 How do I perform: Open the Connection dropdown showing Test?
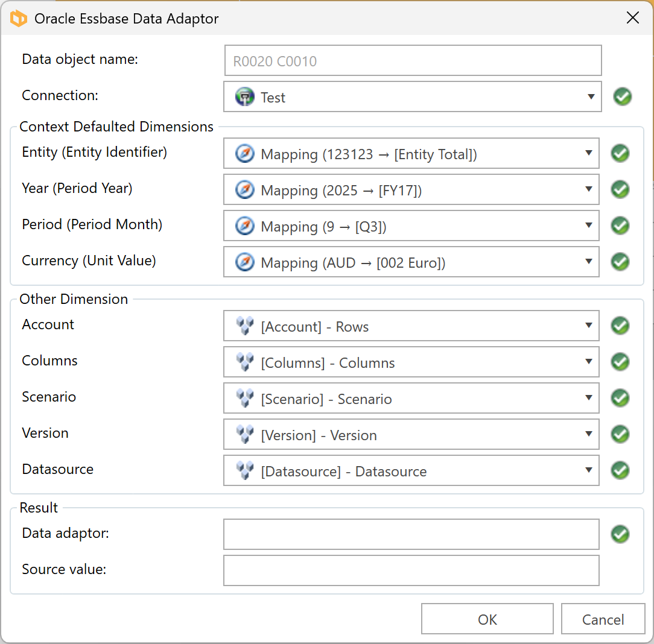pyautogui.click(x=590, y=97)
